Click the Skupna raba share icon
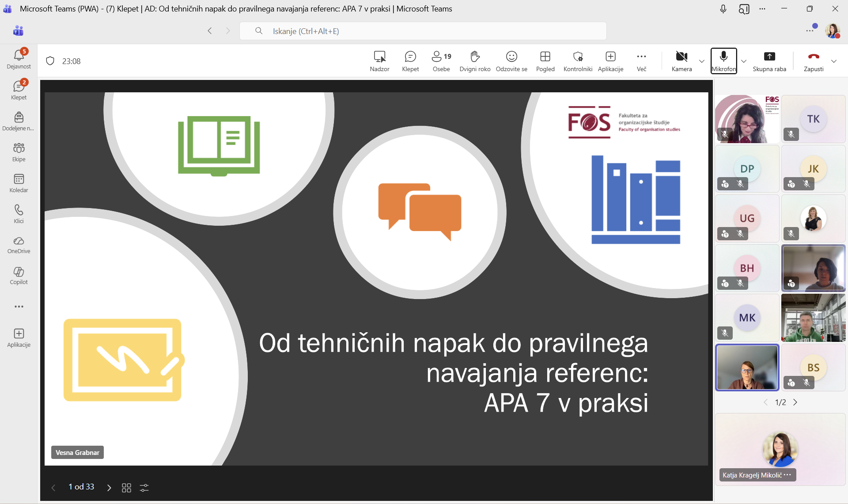The height and width of the screenshot is (504, 848). pos(769,61)
